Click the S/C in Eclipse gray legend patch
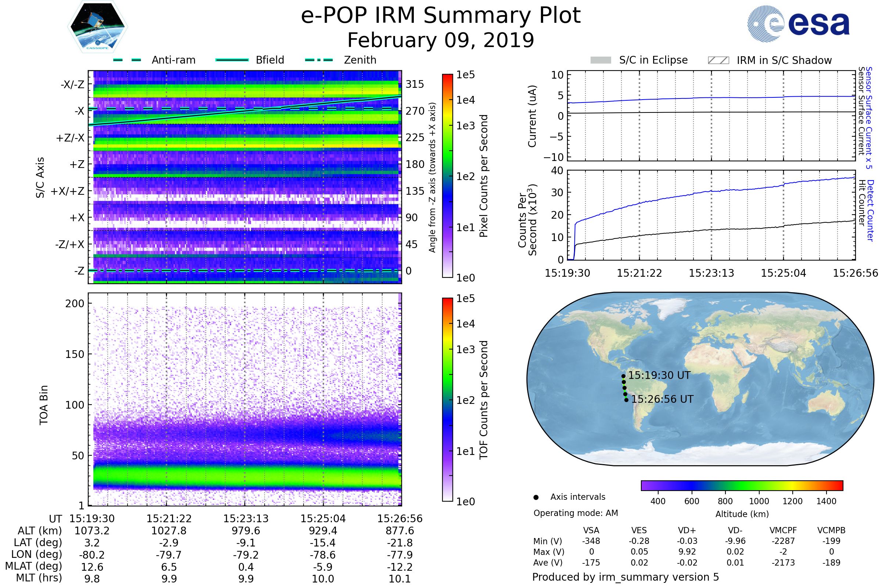The height and width of the screenshot is (588, 882). click(601, 60)
